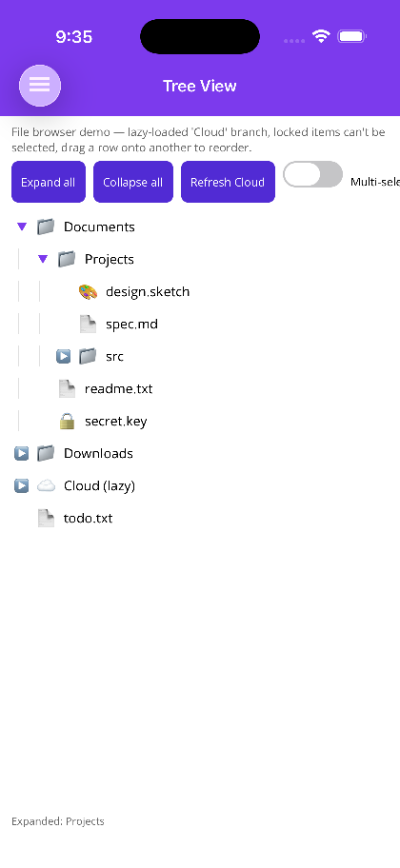This screenshot has height=868, width=400.
Task: Click the Documents folder icon
Action: tap(46, 227)
